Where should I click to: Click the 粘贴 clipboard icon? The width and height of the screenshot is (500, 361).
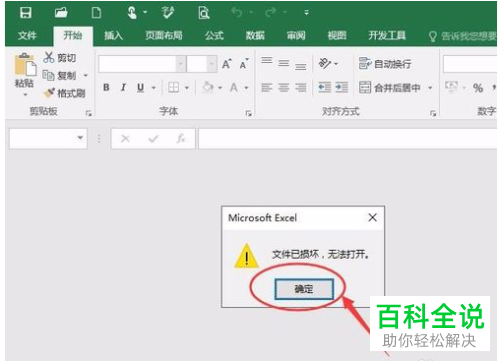click(x=25, y=65)
